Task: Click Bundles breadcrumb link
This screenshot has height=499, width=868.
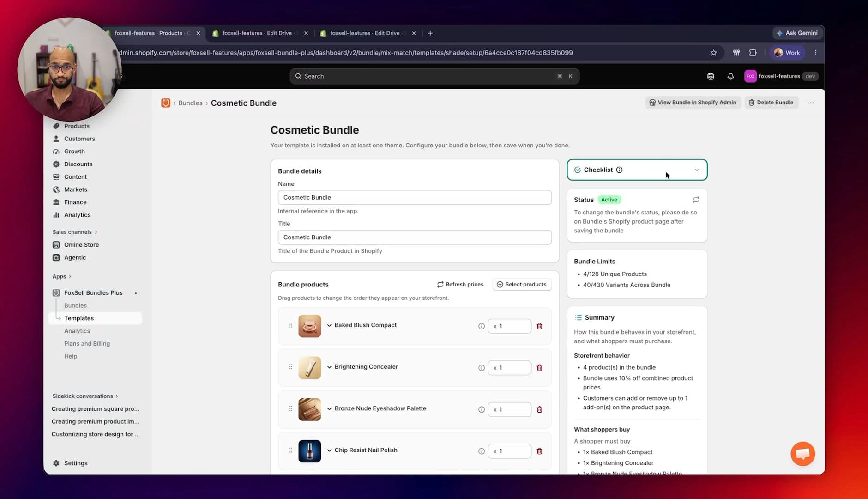Action: 190,103
